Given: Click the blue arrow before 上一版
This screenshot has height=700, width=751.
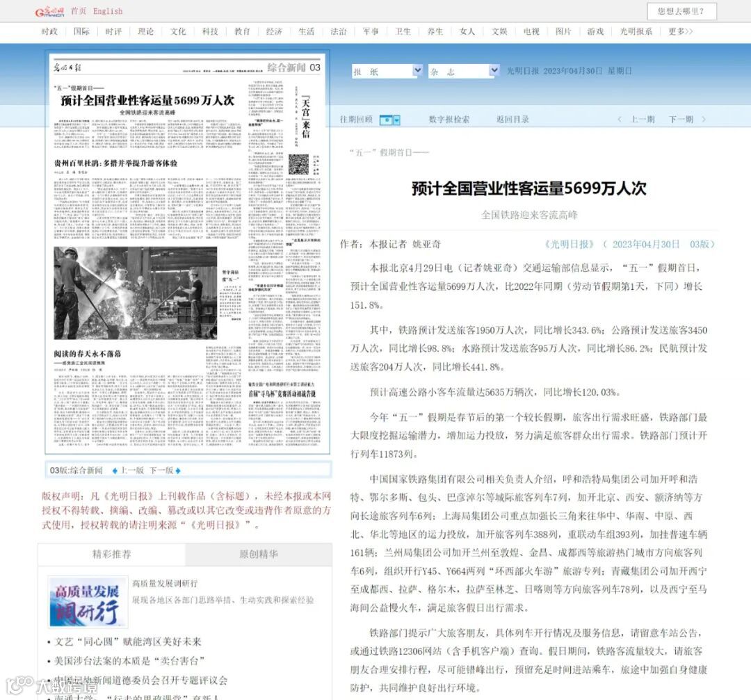Looking at the screenshot, I should [x=115, y=471].
